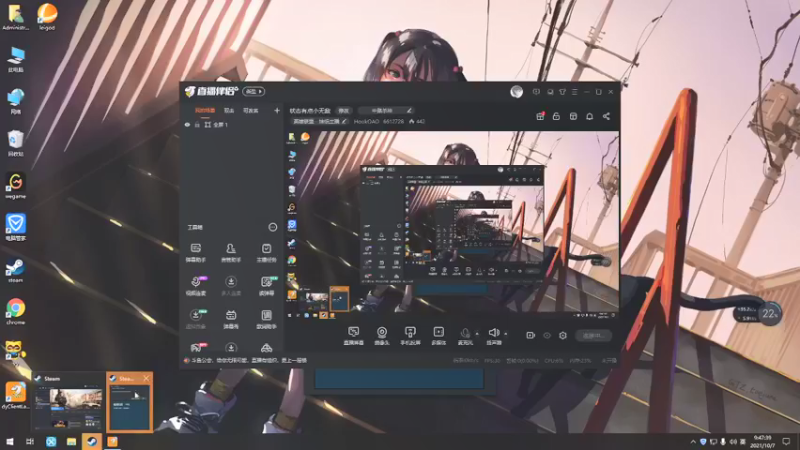This screenshot has width=800, height=450.
Task: Show hidden tray icons with the caret
Action: [x=693, y=441]
